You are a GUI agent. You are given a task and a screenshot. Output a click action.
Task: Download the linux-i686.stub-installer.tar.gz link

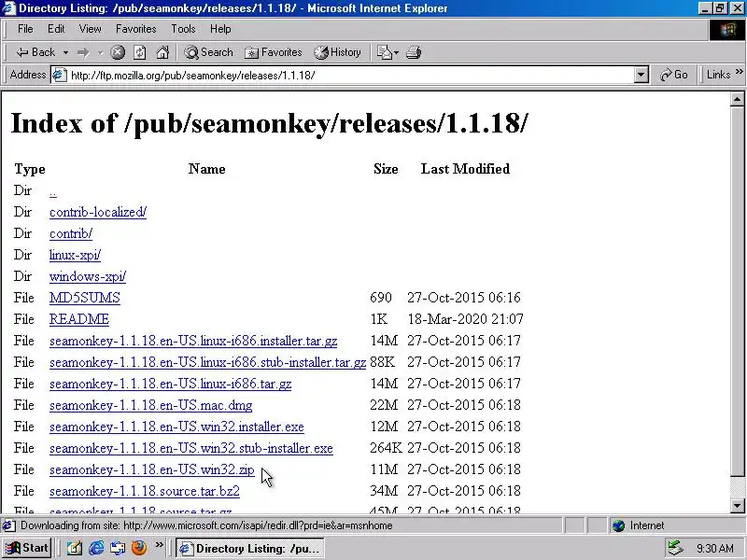[207, 362]
